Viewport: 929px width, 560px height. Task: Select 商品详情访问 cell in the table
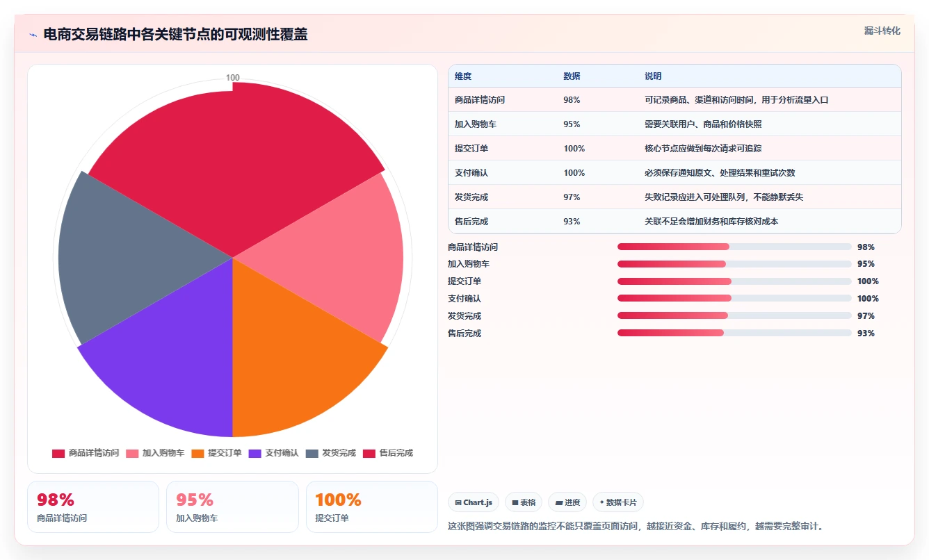point(480,100)
